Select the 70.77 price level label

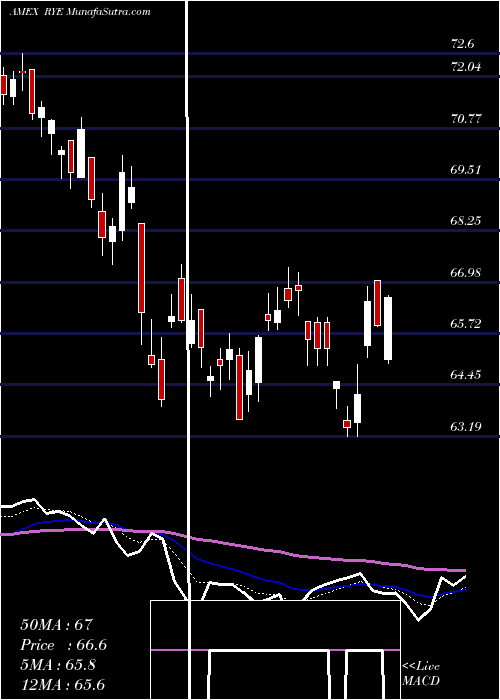[466, 119]
